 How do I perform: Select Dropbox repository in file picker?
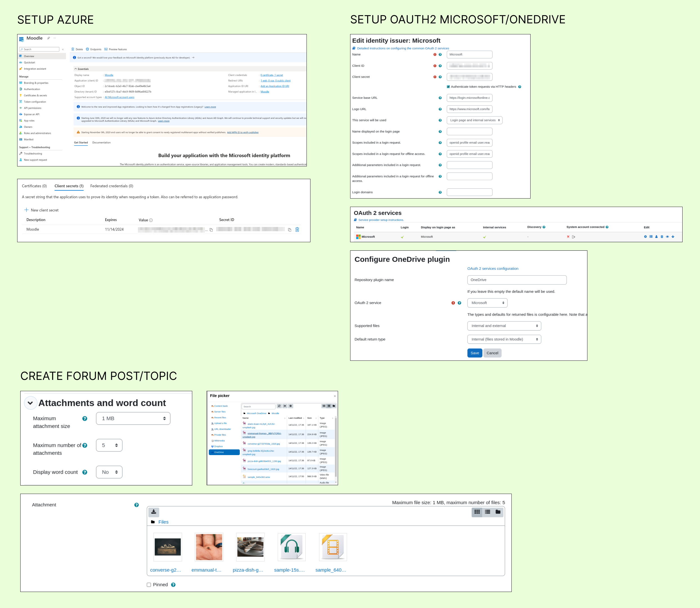217,447
